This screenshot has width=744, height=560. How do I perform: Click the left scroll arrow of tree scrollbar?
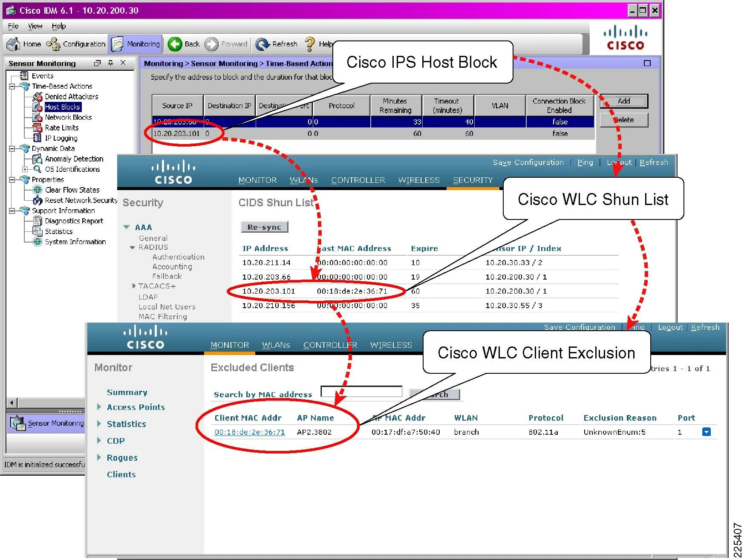tap(12, 403)
